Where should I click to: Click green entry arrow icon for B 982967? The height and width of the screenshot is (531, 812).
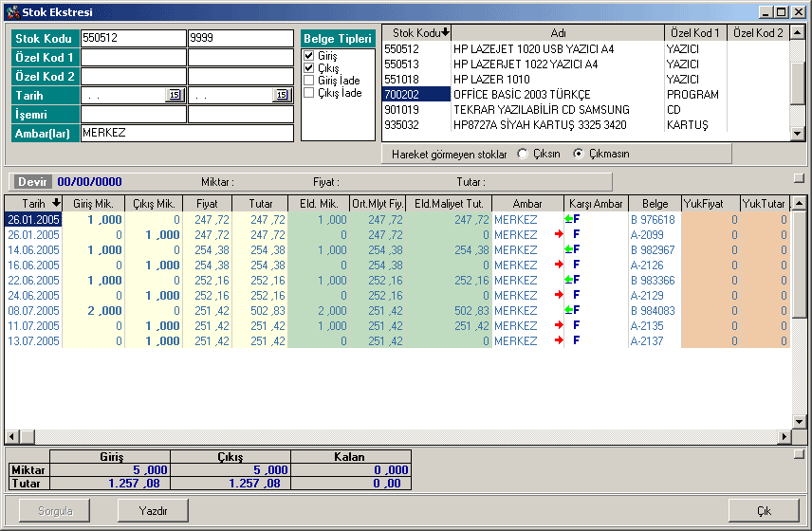[568, 249]
